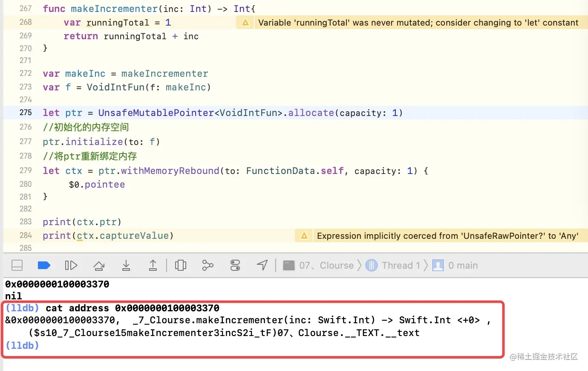Click 'makeIncrementer' in the func declaration
The image size is (588, 371).
114,9
